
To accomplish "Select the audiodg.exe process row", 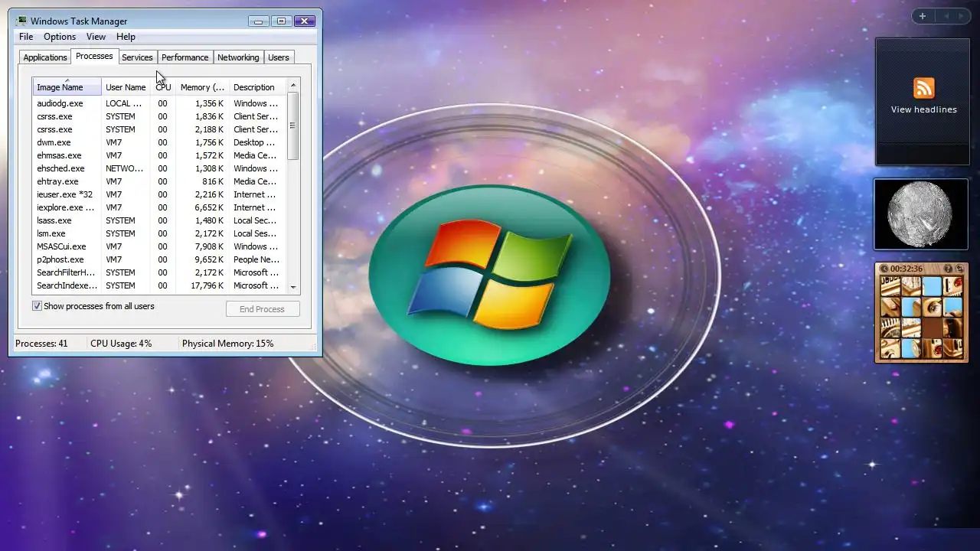I will (159, 103).
